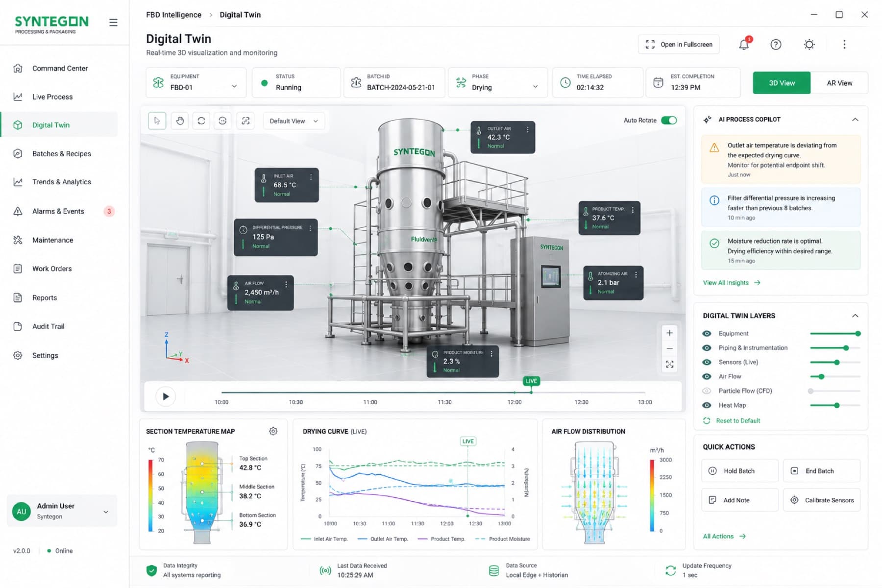This screenshot has height=588, width=882.
Task: Switch to the AR View tab
Action: click(839, 83)
